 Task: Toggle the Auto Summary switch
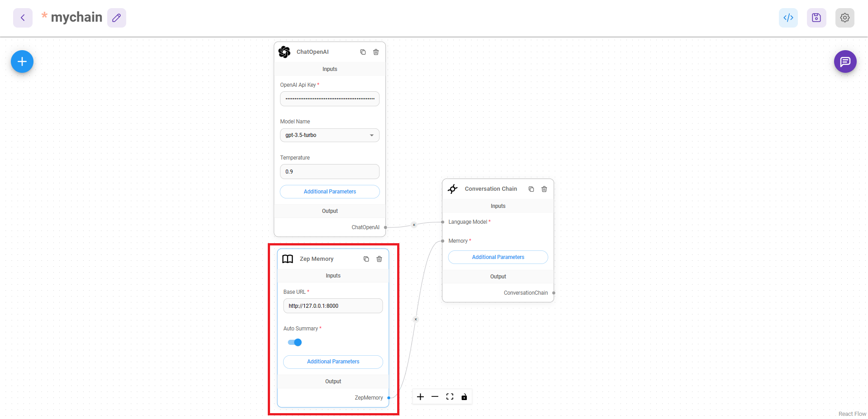(295, 342)
